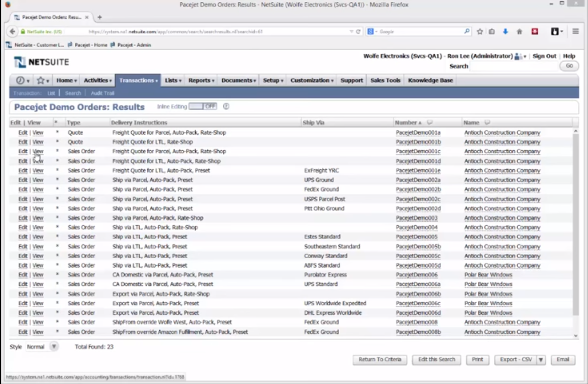Open a new browser tab

tap(100, 17)
